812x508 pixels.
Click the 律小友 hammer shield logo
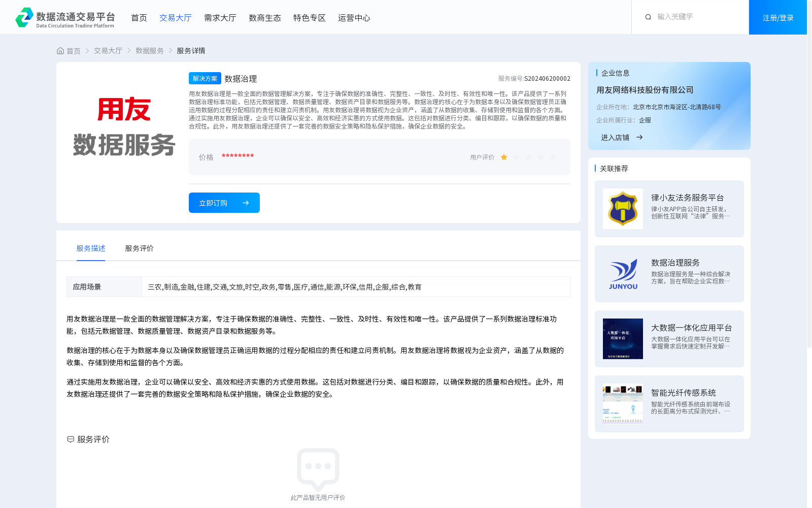tap(623, 209)
